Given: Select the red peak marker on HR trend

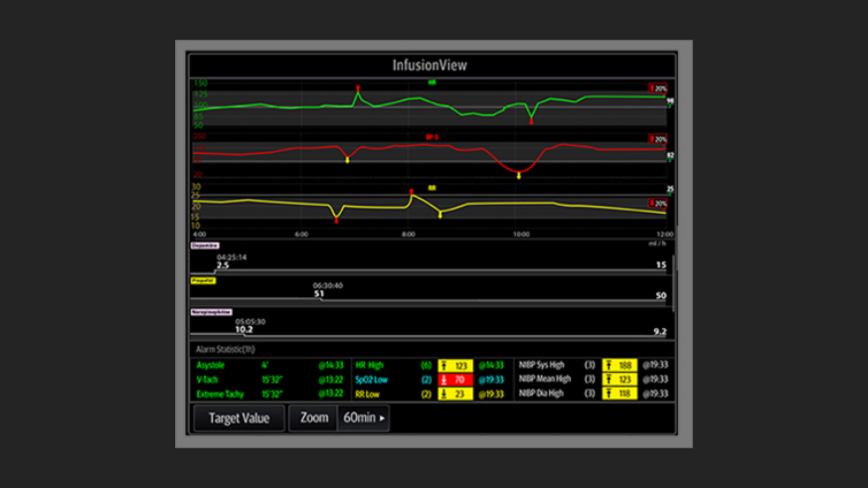Looking at the screenshot, I should tap(358, 88).
